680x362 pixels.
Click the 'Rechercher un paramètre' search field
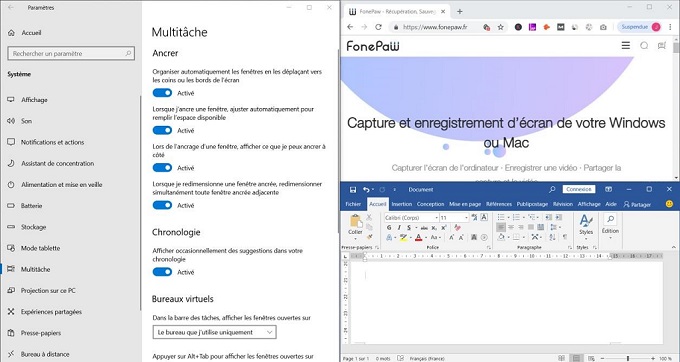[71, 53]
